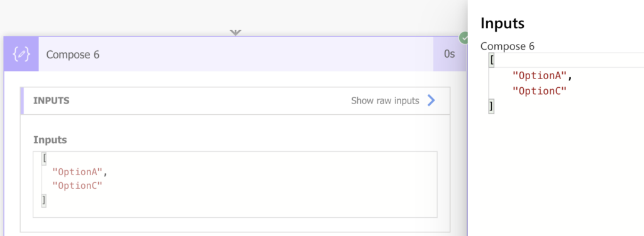The width and height of the screenshot is (644, 236).
Task: Click the green success checkmark status icon
Action: click(x=464, y=38)
